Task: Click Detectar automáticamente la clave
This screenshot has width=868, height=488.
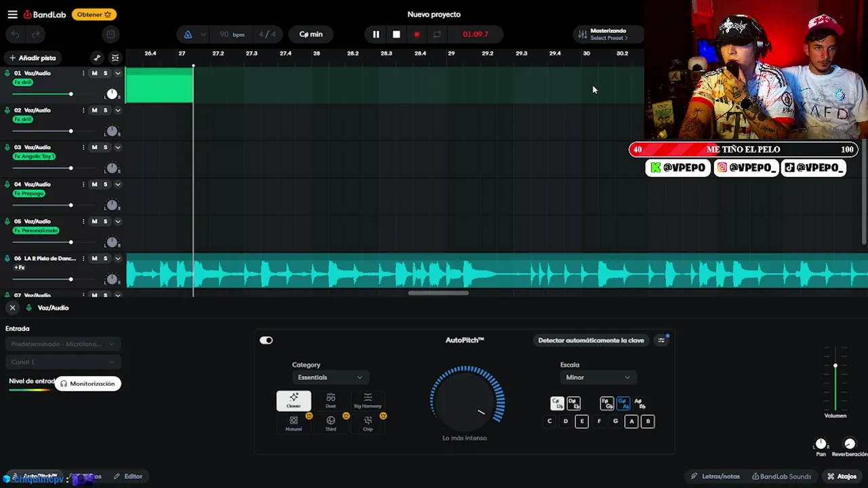Action: (x=591, y=340)
